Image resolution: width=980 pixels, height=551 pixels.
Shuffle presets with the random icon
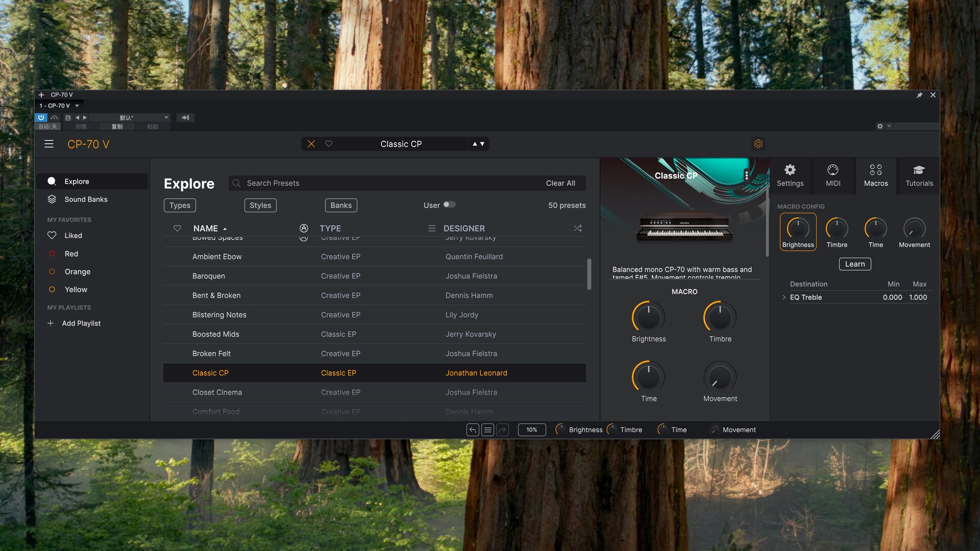click(578, 228)
